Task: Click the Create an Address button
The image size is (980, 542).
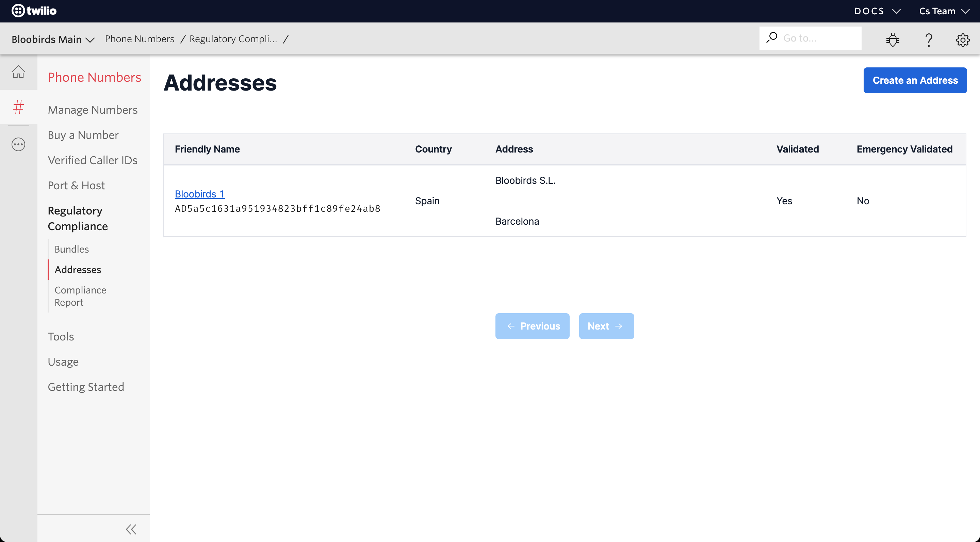Action: coord(915,80)
